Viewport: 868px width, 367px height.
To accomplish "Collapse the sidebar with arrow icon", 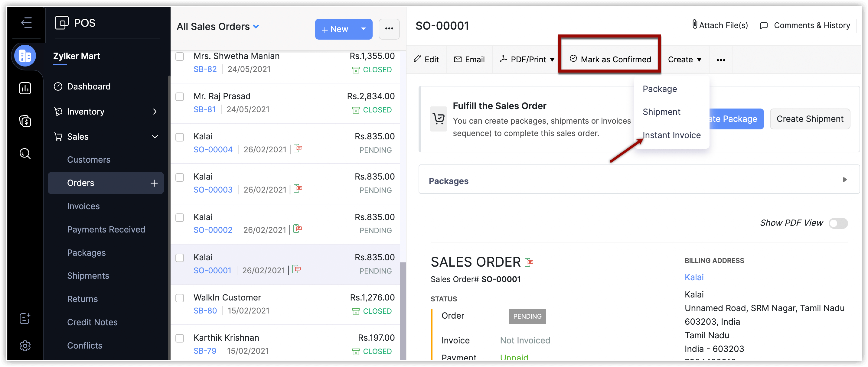I will pos(26,23).
